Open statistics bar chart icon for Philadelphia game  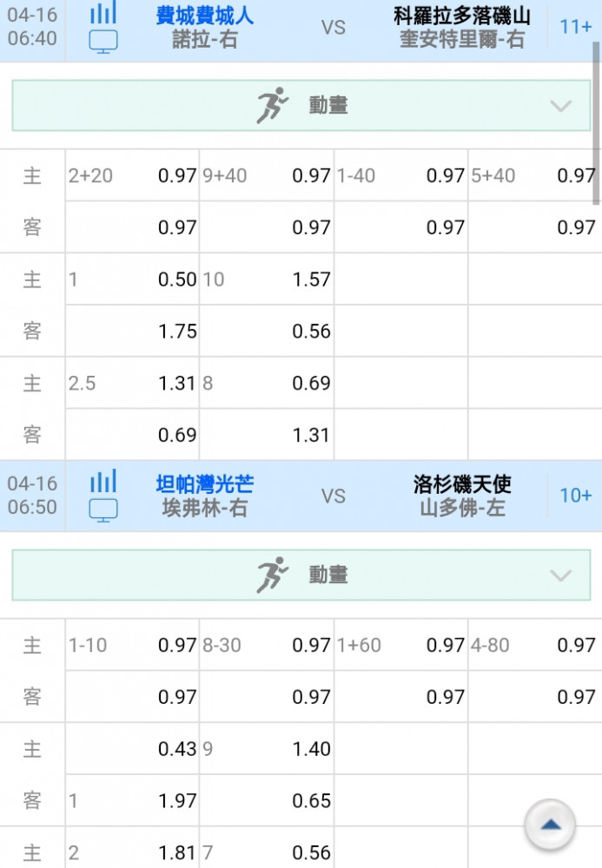pos(103,12)
